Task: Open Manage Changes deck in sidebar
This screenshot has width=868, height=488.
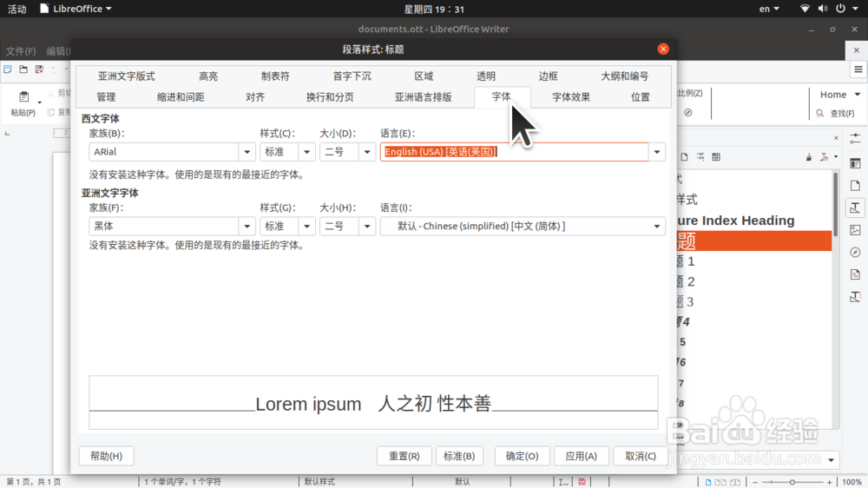Action: point(855,274)
